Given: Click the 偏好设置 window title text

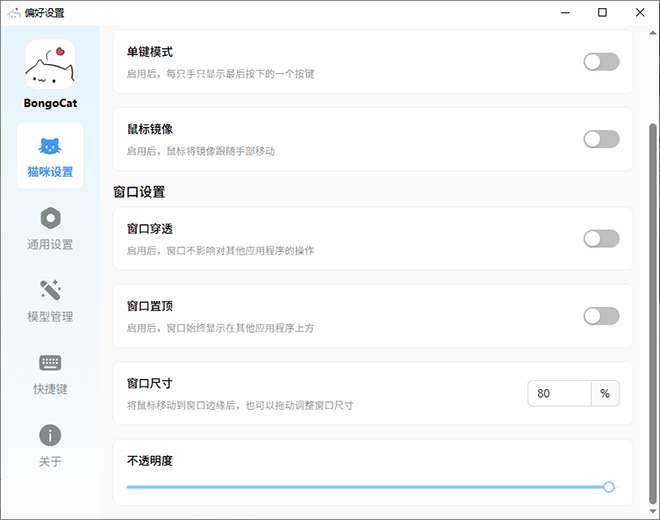Looking at the screenshot, I should click(44, 13).
